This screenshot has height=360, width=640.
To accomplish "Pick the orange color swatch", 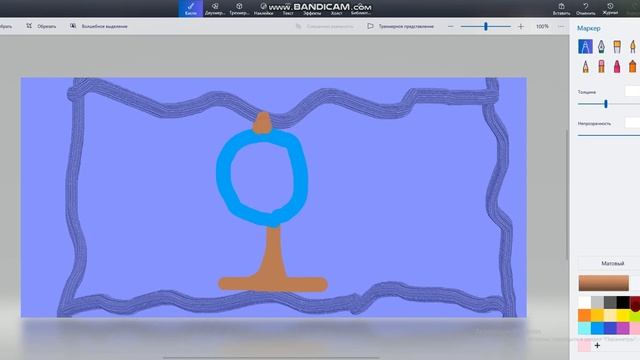I will click(584, 315).
